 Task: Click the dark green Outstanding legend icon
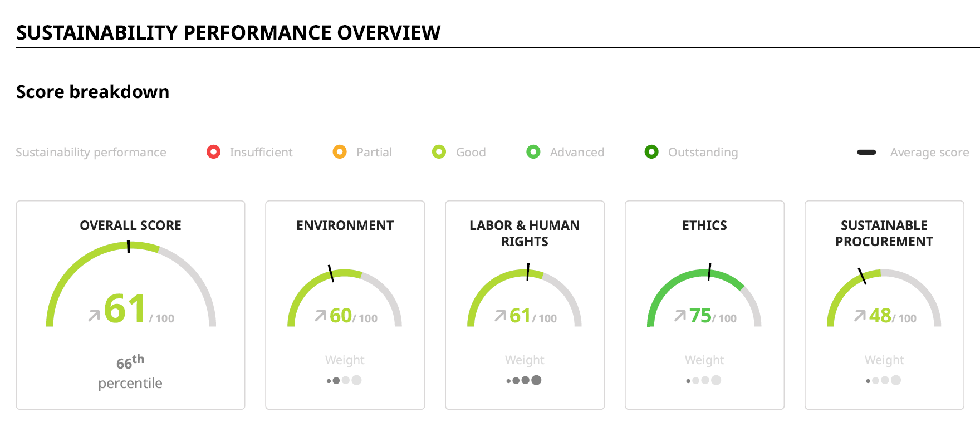click(x=651, y=152)
